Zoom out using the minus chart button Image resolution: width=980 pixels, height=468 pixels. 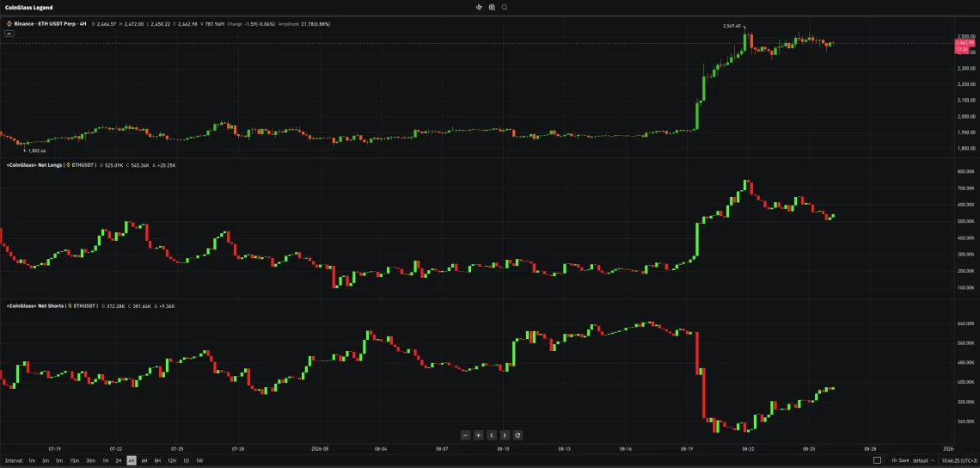pyautogui.click(x=465, y=435)
